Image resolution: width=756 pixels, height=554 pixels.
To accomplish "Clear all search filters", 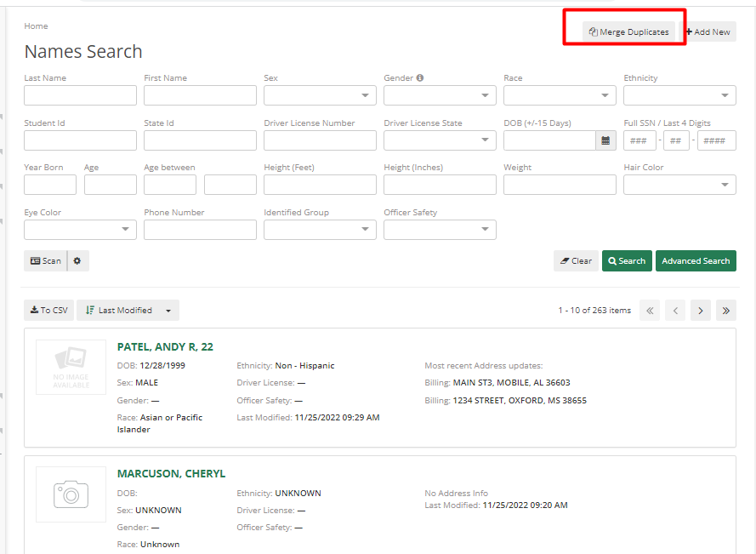I will [x=576, y=260].
